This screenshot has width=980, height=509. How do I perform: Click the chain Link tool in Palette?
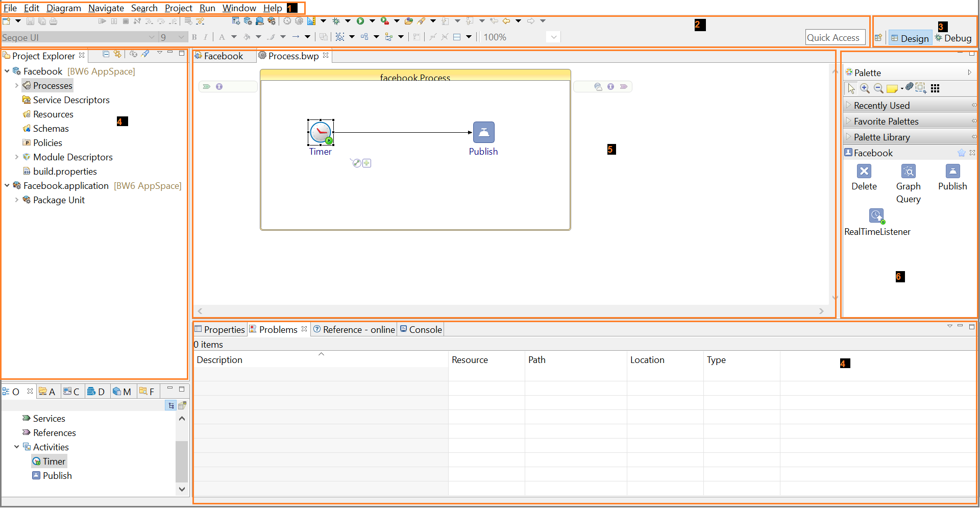pos(910,87)
